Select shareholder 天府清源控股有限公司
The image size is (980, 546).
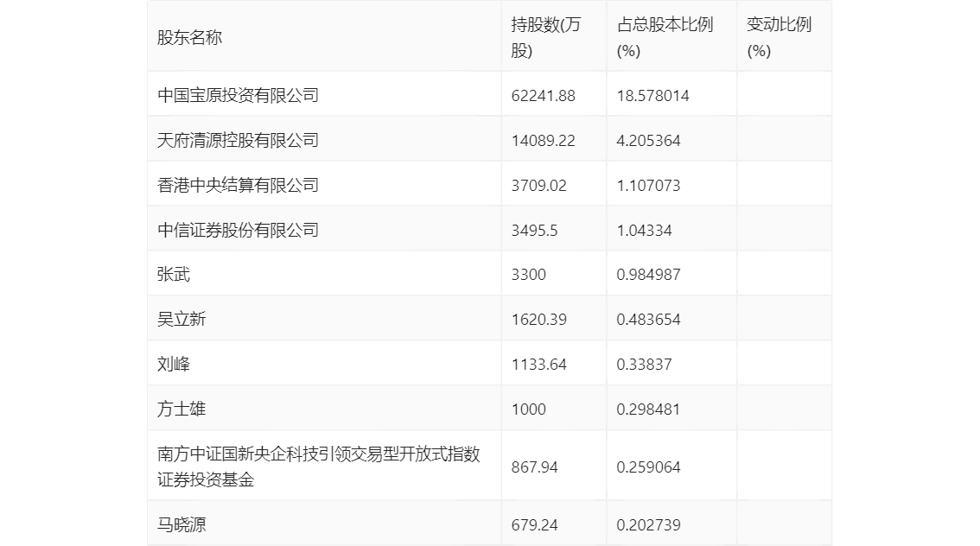pos(238,140)
